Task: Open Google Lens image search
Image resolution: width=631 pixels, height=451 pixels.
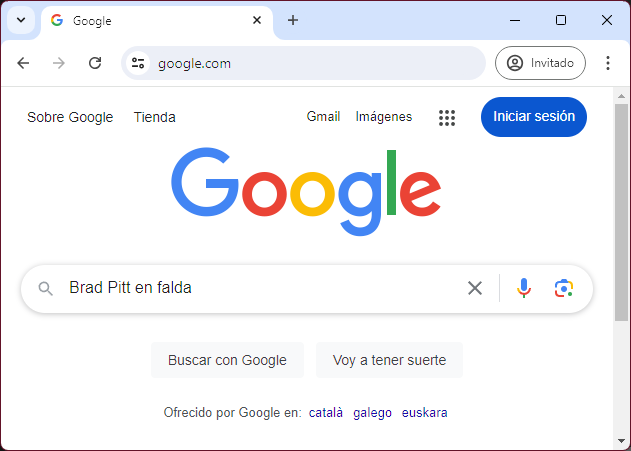Action: pos(564,288)
